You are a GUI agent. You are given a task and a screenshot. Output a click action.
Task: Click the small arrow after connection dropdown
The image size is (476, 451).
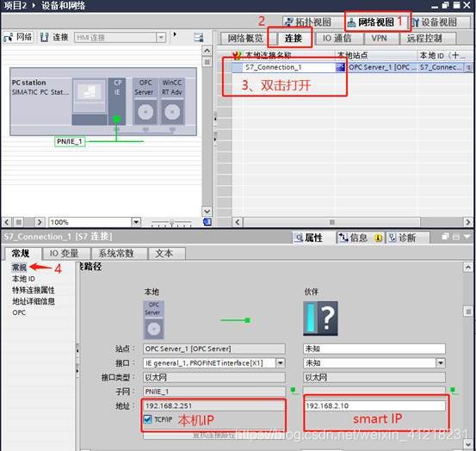[175, 34]
